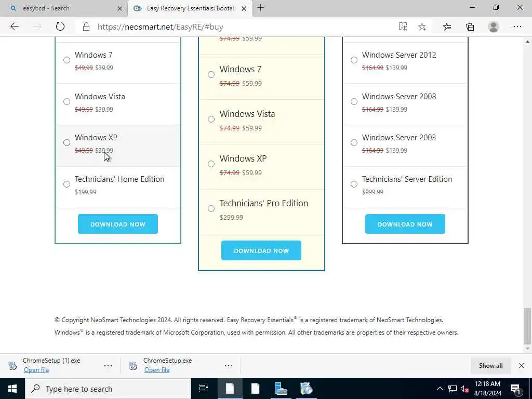Open a new tab with plus icon
Viewport: 532px width, 399px height.
(x=260, y=8)
